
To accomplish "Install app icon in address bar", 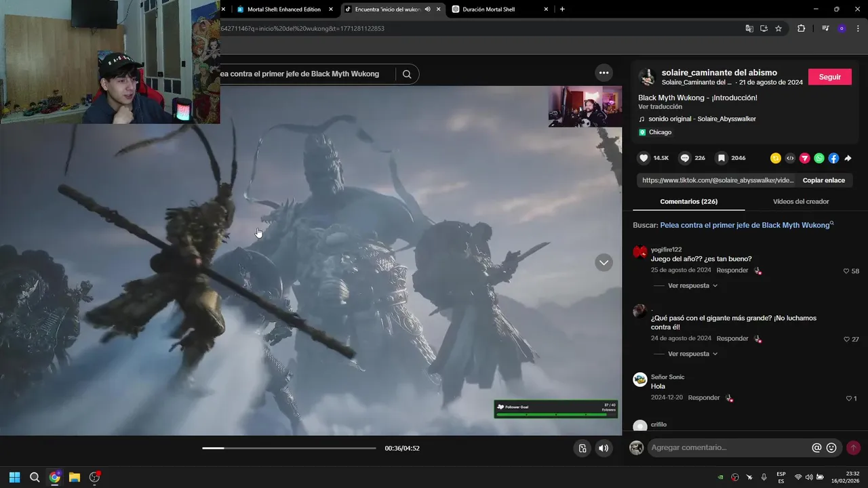I will (x=764, y=28).
